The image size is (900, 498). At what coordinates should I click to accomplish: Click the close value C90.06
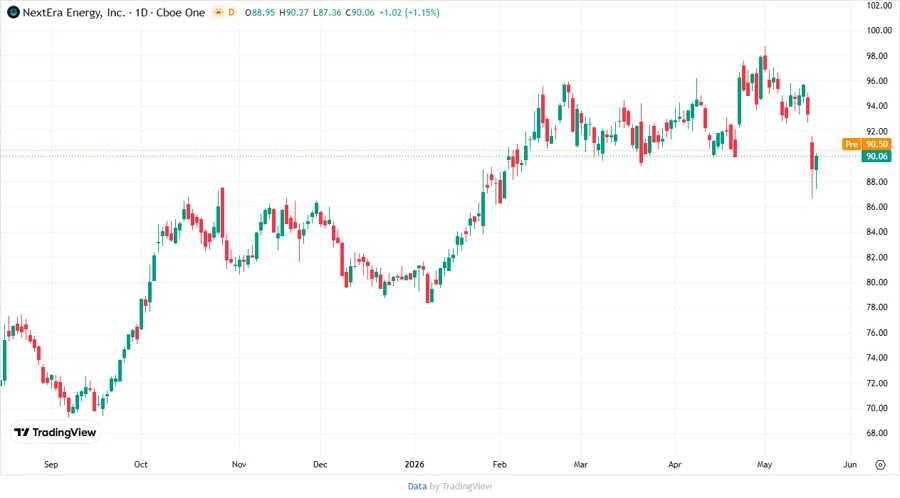tap(360, 13)
